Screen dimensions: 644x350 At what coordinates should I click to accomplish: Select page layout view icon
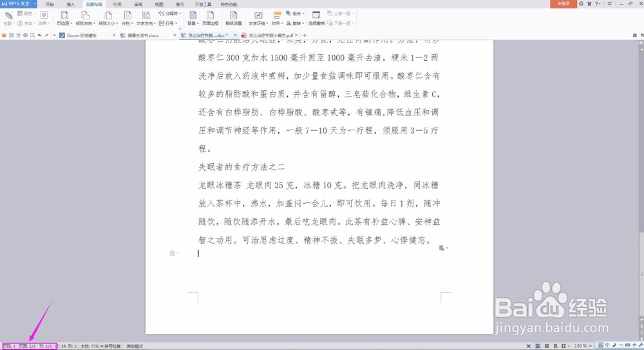(x=537, y=346)
